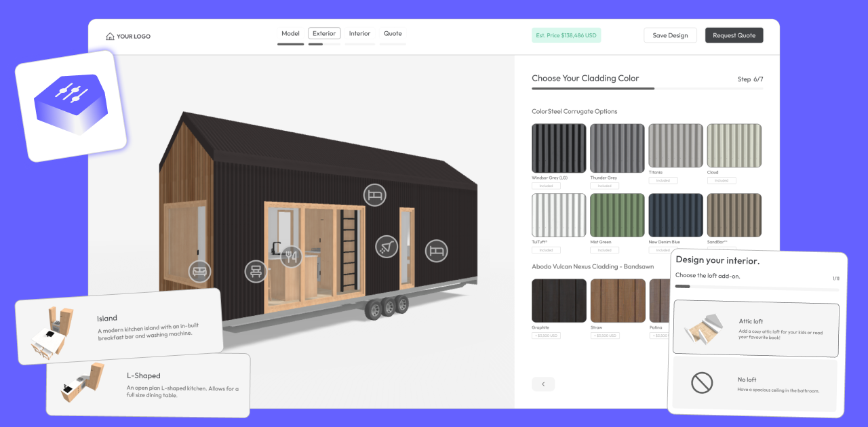Image resolution: width=868 pixels, height=427 pixels.
Task: Click the Save Design button
Action: pos(670,35)
